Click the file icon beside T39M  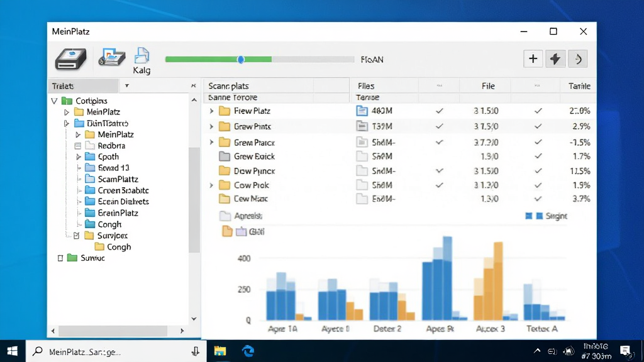coord(362,126)
